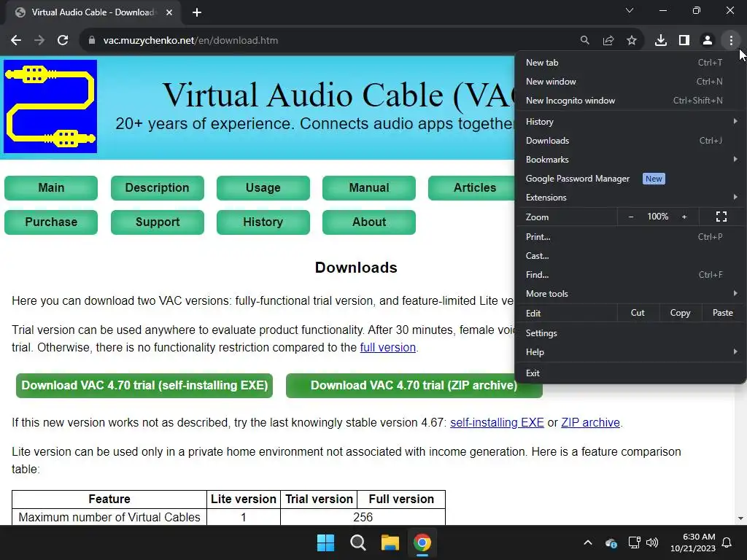Open the Purchase page button

point(51,222)
